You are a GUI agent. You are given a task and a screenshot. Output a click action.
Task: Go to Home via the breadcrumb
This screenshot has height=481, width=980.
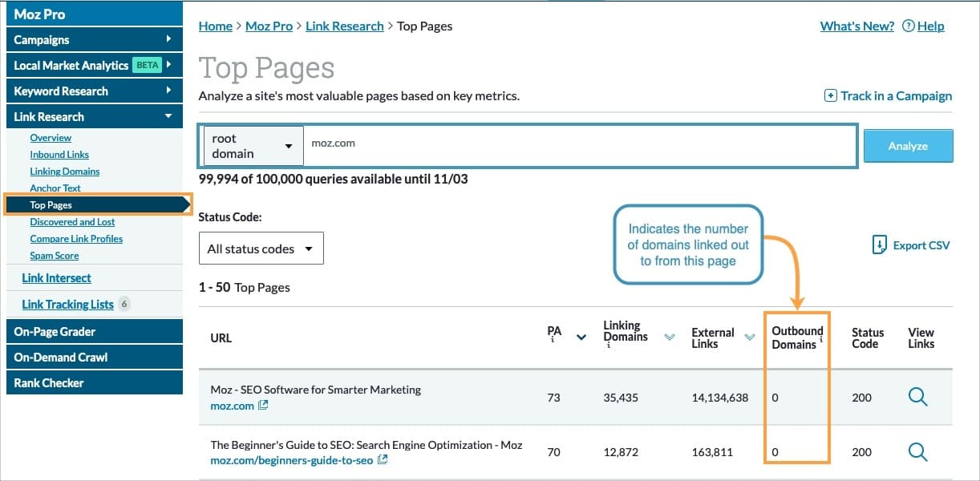coord(215,26)
